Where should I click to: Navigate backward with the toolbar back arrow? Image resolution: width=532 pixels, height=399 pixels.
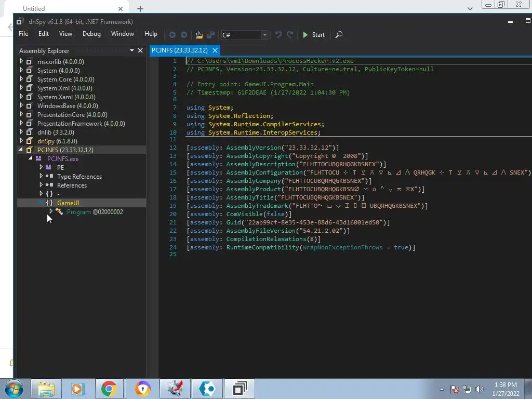coord(172,35)
